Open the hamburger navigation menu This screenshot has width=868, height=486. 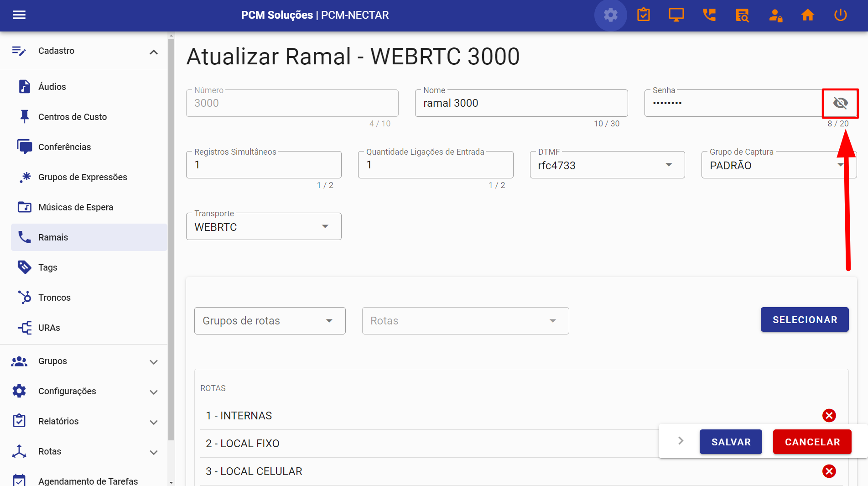coord(19,15)
